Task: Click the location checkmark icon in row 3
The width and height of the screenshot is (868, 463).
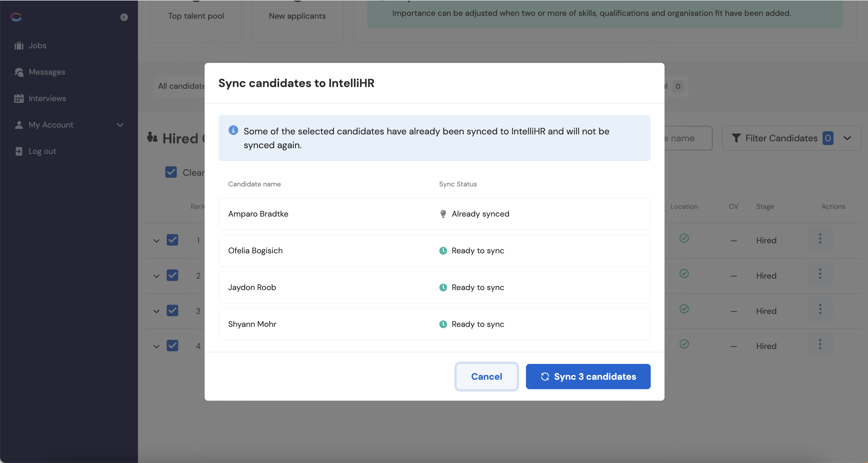Action: point(684,309)
